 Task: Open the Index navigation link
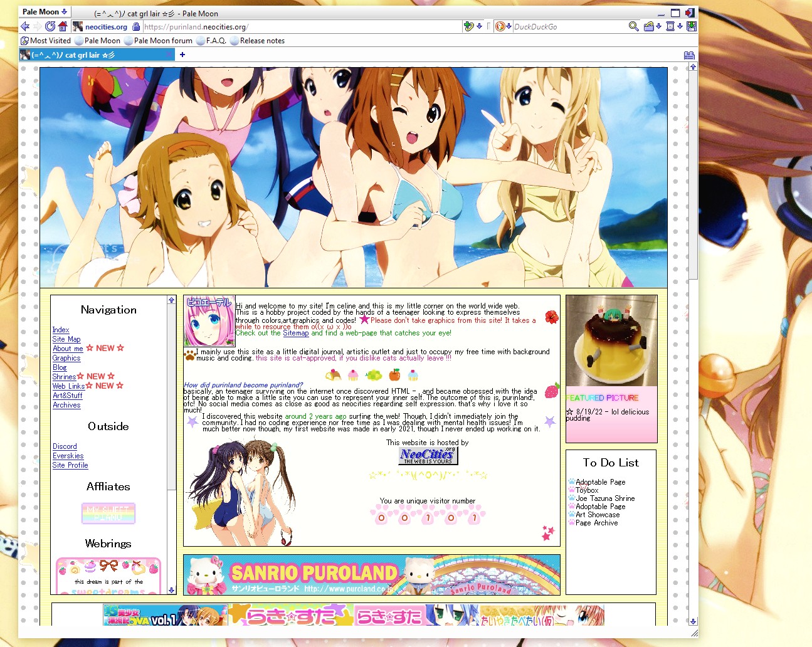[x=61, y=330]
